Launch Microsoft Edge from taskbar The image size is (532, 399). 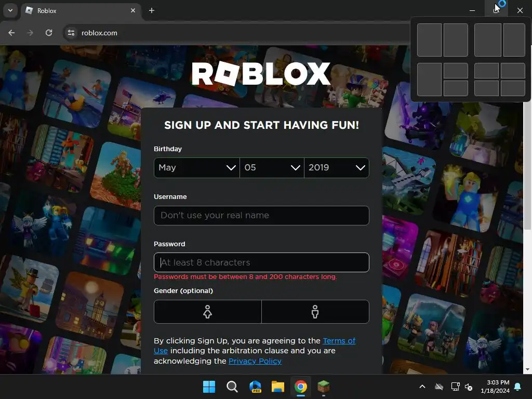click(255, 387)
